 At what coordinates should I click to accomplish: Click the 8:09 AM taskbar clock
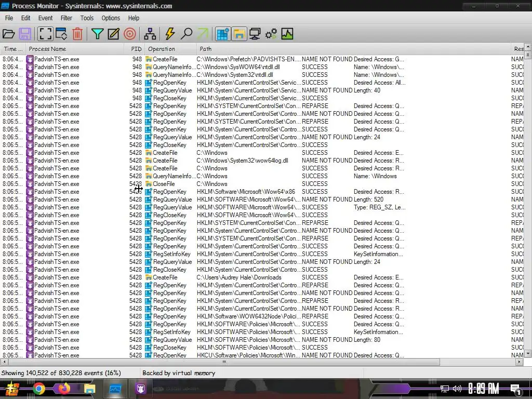point(484,389)
